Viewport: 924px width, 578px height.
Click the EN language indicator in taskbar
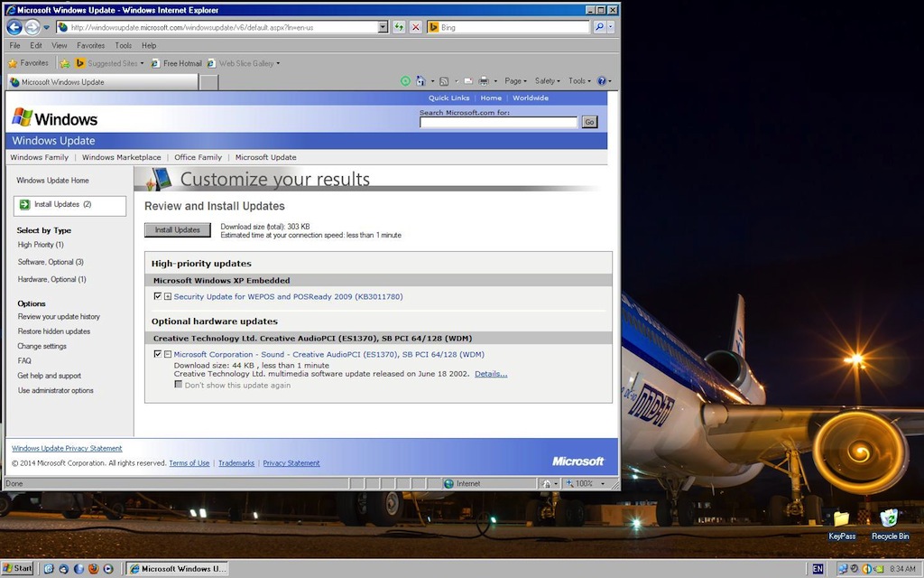pyautogui.click(x=818, y=569)
